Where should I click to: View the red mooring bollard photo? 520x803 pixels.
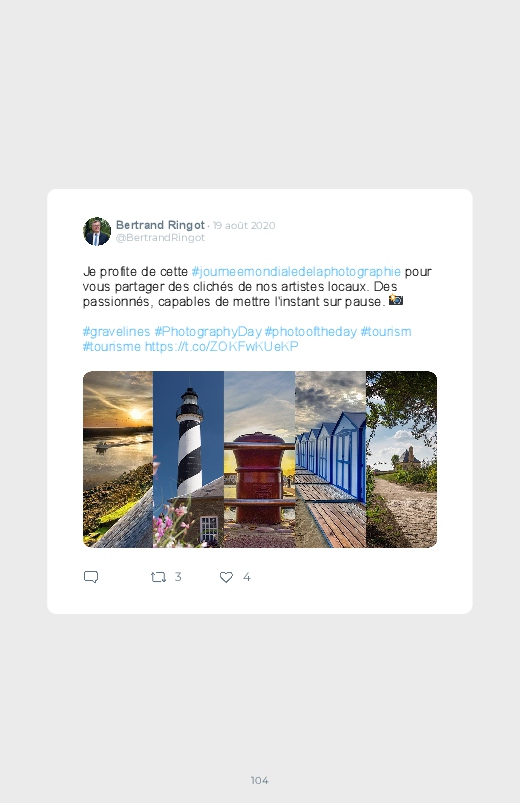[259, 459]
